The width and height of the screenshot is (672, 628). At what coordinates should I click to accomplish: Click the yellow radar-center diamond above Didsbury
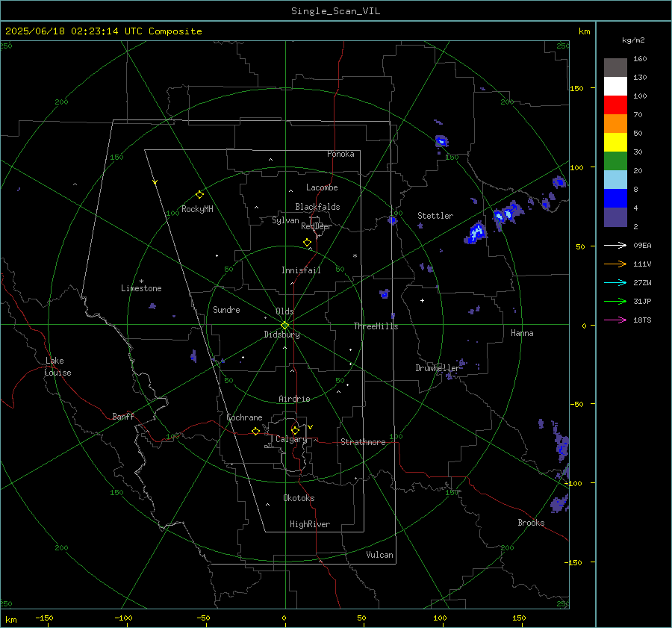tap(284, 325)
